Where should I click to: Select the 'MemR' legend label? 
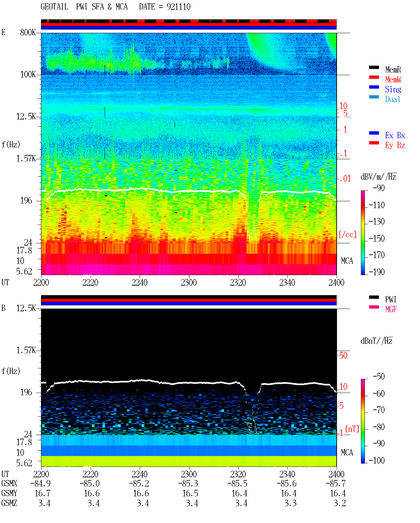[x=393, y=70]
